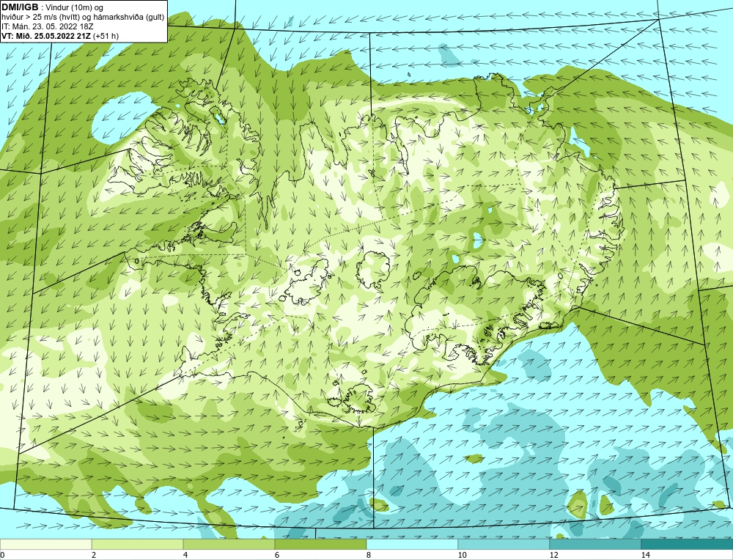This screenshot has width=733, height=560.
Task: Click the scale label '0' on the color bar
Action: point(2,556)
